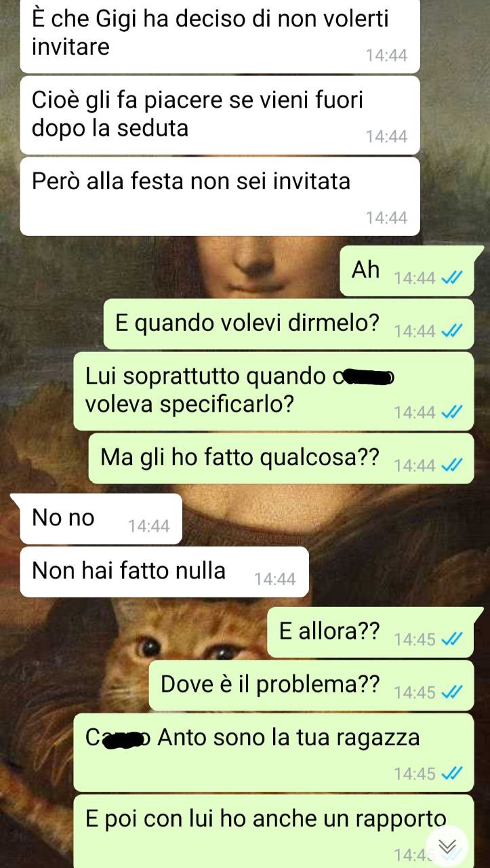The width and height of the screenshot is (490, 868).
Task: Tap the scroll-to-bottom double chevron button
Action: (x=447, y=846)
